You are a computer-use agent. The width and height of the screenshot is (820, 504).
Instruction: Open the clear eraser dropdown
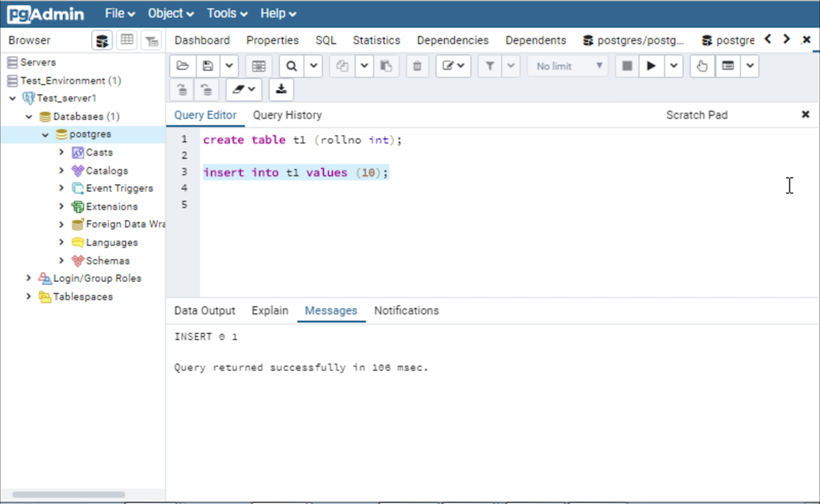tap(244, 89)
